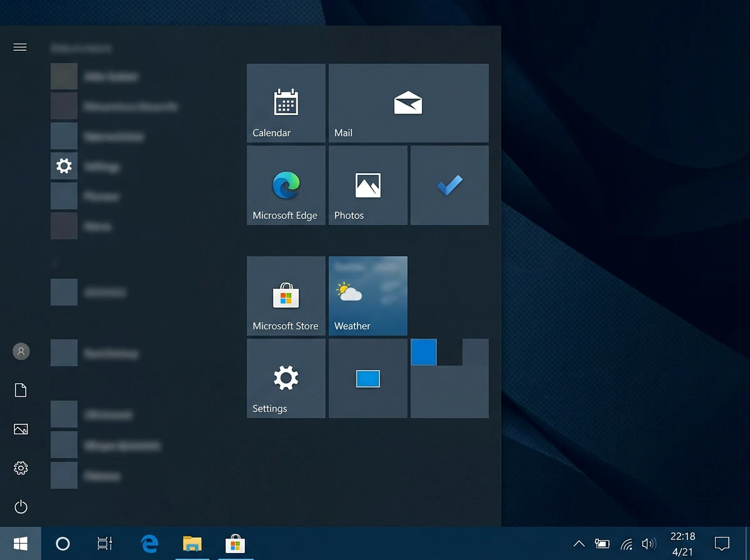Expand the Start menu hamburger navigation

(x=20, y=47)
